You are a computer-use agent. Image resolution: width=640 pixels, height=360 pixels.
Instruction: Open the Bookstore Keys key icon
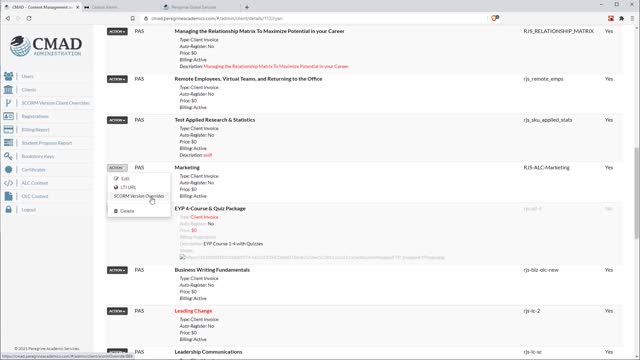[x=8, y=156]
